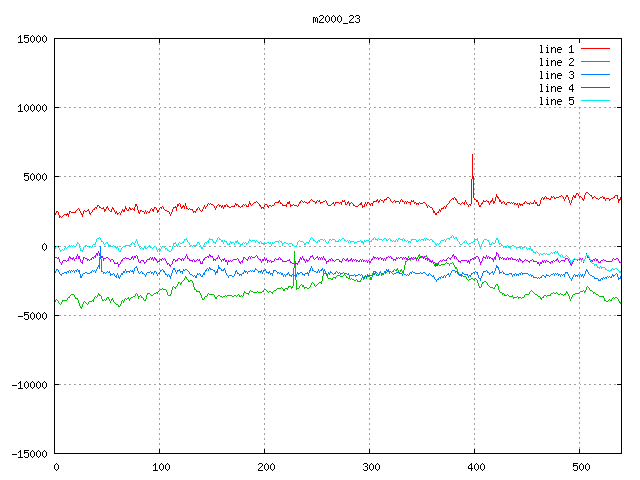This screenshot has width=640, height=480.
Task: Click the chart title m2000_23
Action: [336, 19]
